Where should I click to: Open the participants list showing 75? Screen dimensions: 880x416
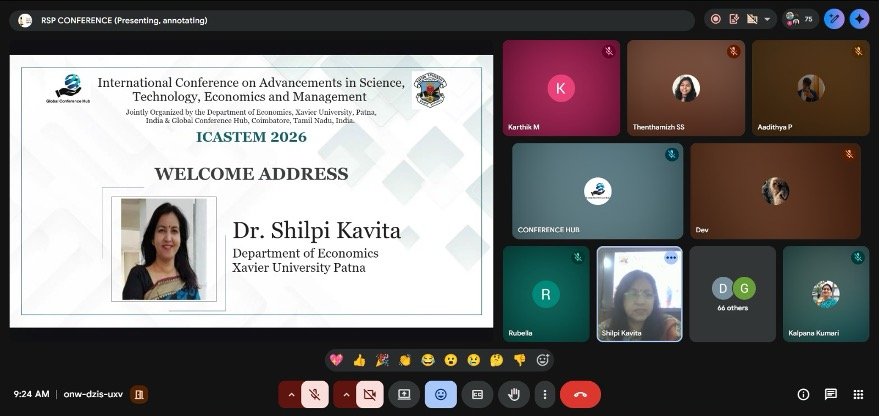(x=800, y=19)
